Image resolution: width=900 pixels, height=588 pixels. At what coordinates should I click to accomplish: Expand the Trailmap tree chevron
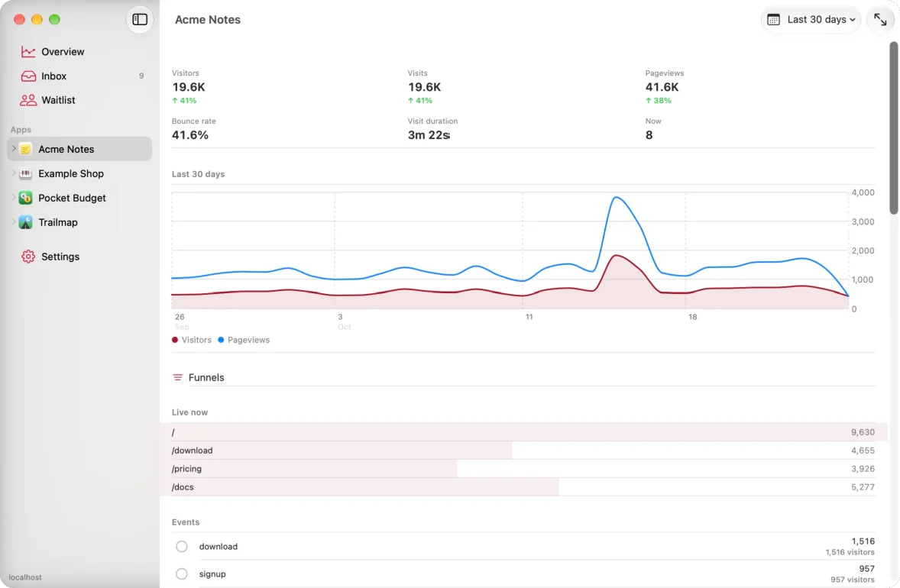pos(14,222)
